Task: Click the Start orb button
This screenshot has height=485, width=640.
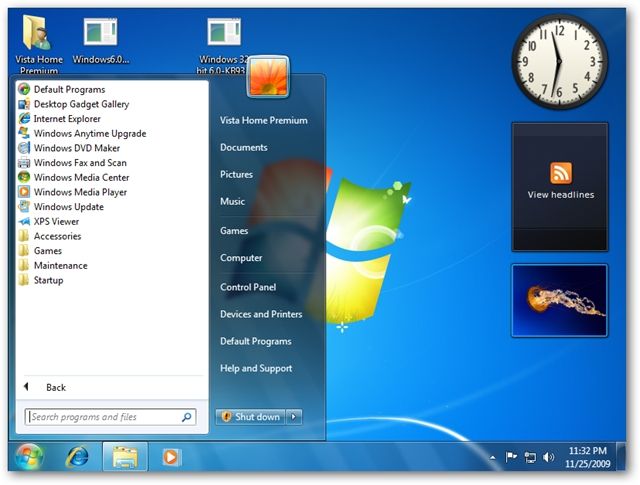Action: pos(29,457)
